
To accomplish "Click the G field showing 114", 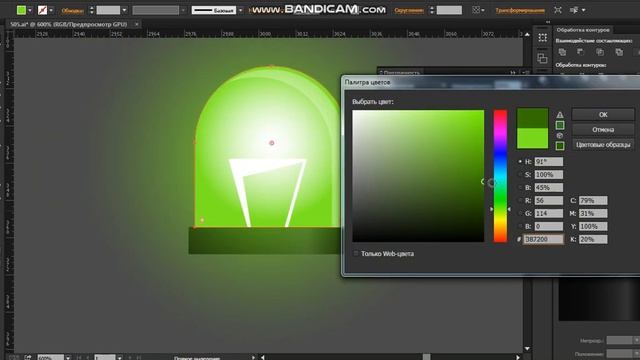I will pos(549,213).
